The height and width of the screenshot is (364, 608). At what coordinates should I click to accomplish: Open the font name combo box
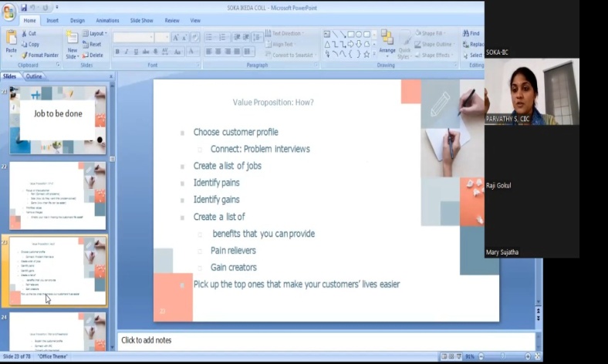tap(133, 37)
